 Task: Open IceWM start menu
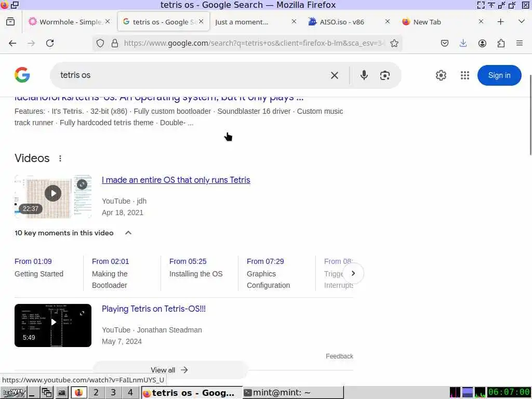pos(14,393)
